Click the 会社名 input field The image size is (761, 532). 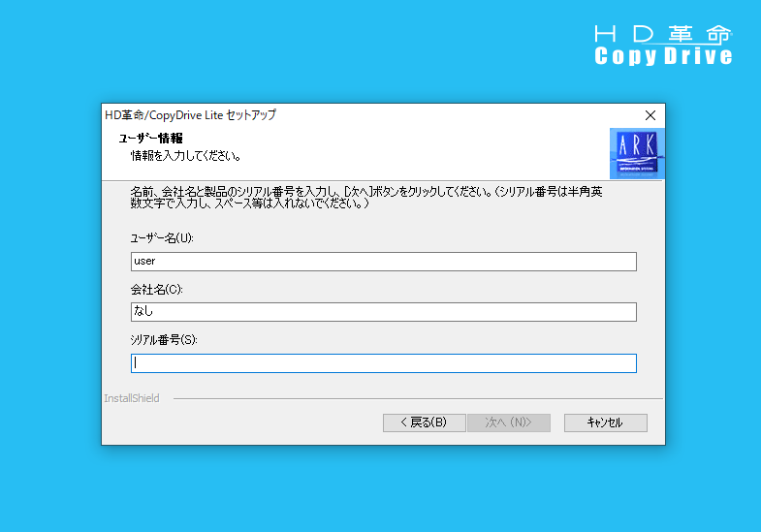pyautogui.click(x=384, y=312)
